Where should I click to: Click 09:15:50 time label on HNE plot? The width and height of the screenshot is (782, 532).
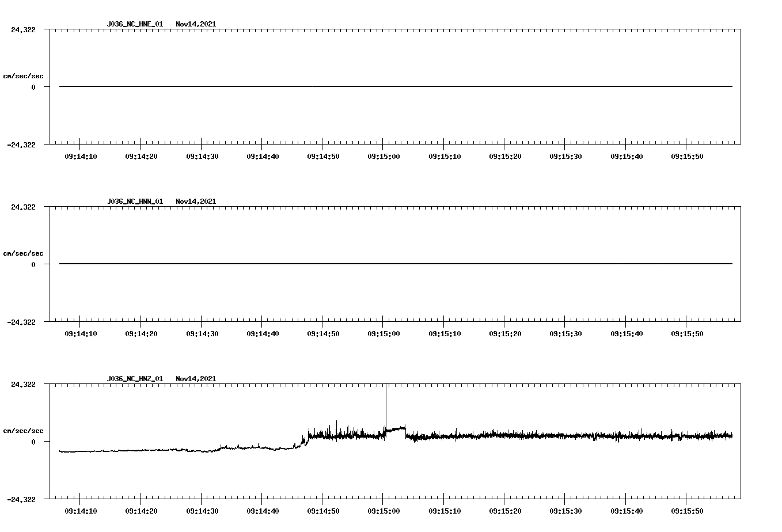pyautogui.click(x=687, y=157)
